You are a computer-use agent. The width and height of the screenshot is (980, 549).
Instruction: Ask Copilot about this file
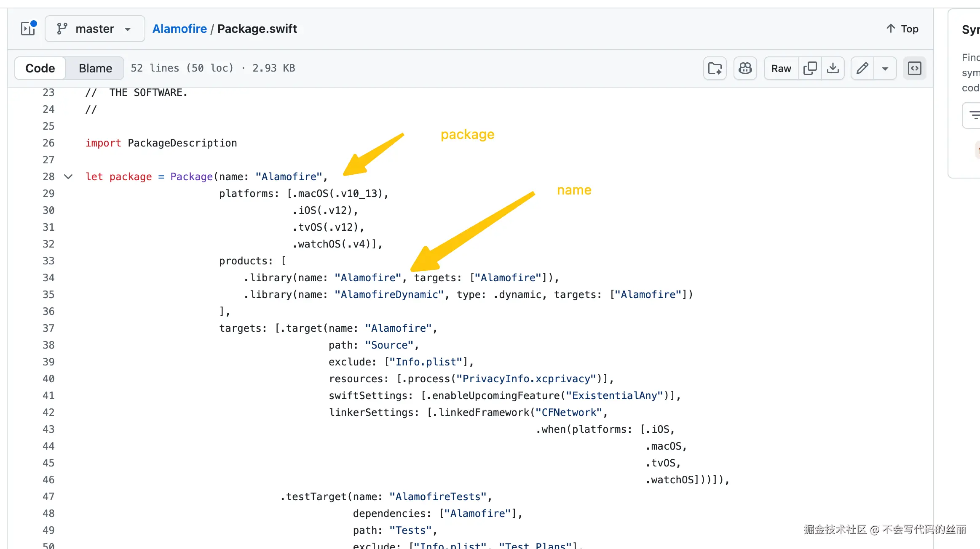click(x=745, y=68)
